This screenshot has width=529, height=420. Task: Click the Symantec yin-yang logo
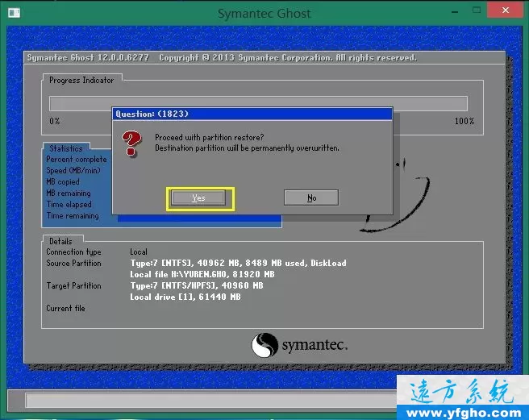pos(265,346)
